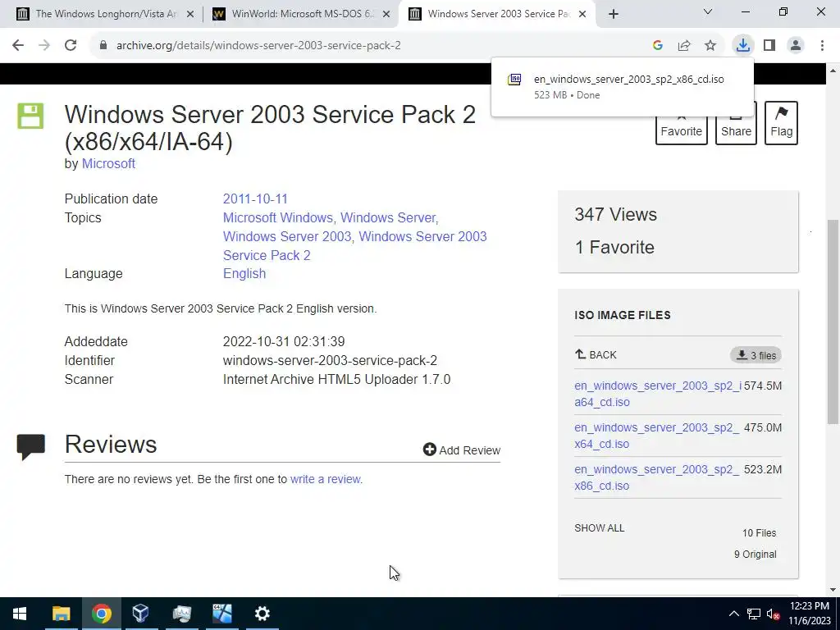The image size is (840, 630).
Task: Open the taskbar app with monitor icon
Action: coord(181,614)
